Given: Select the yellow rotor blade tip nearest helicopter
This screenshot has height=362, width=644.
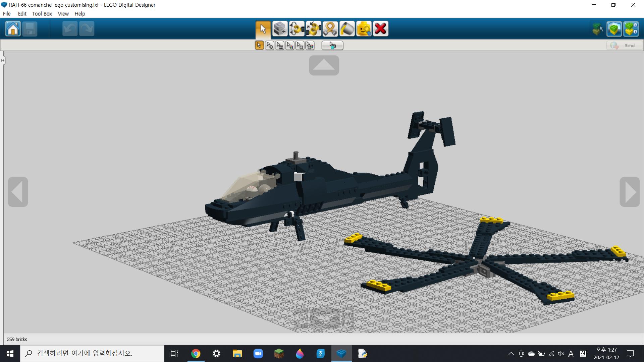Looking at the screenshot, I should (x=353, y=238).
